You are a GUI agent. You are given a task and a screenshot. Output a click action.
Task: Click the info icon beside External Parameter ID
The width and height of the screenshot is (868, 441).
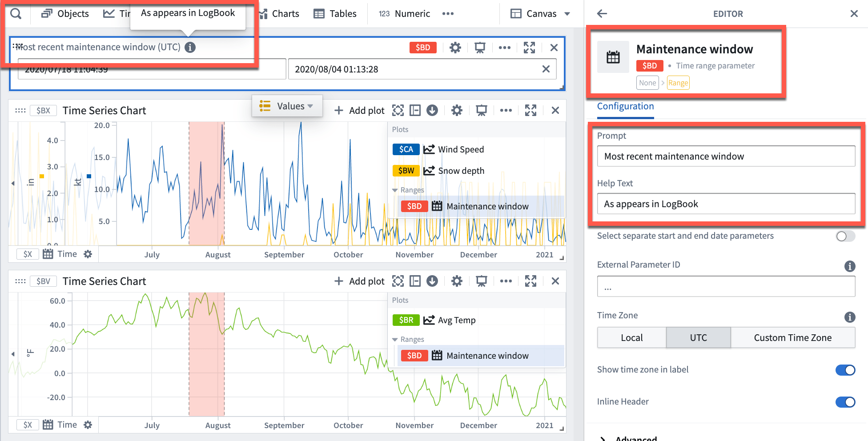click(x=850, y=266)
